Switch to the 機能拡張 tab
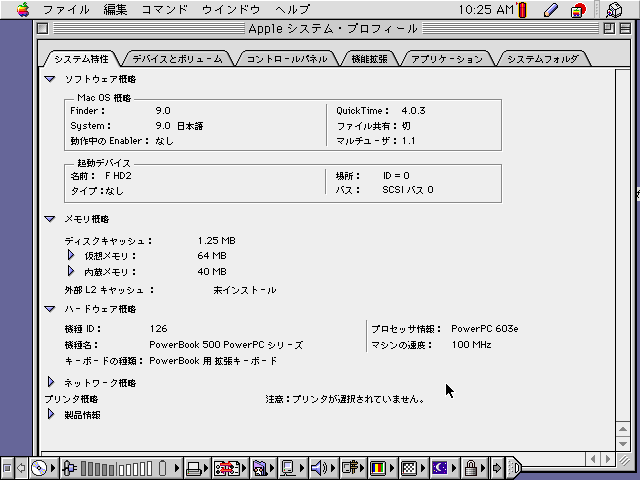Screen dimensions: 640x480 [369, 59]
